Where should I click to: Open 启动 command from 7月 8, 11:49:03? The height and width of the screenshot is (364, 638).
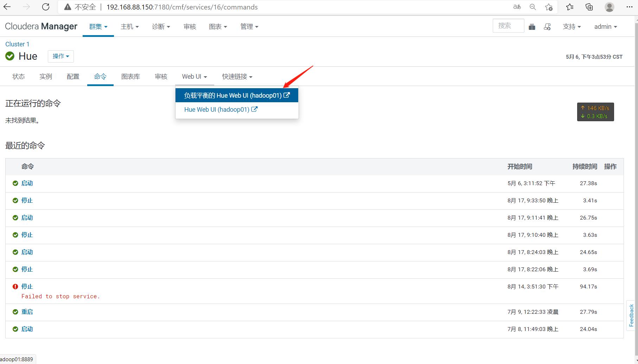pos(27,329)
